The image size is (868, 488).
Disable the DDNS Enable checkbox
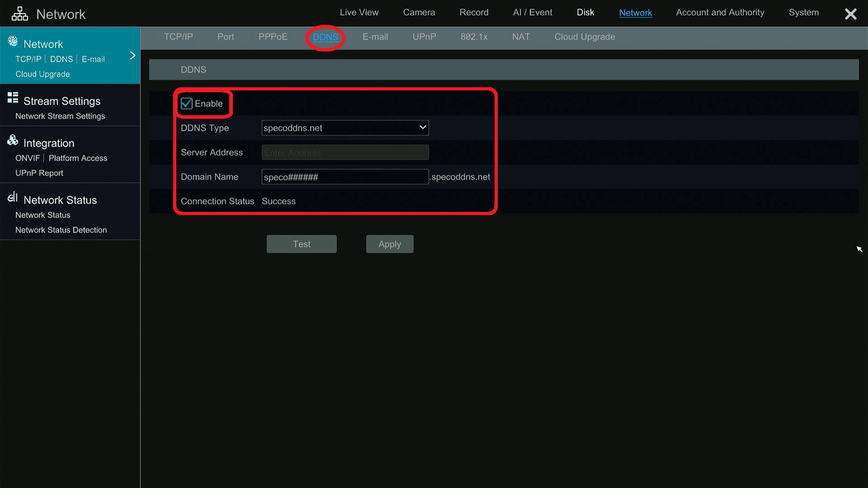(187, 103)
